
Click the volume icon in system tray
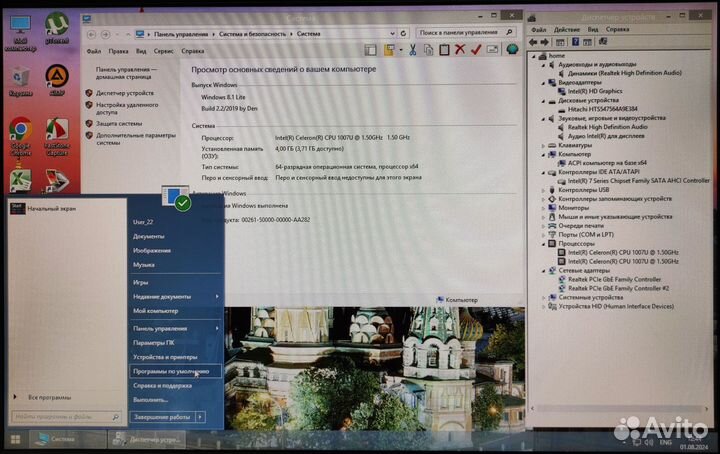tap(648, 442)
